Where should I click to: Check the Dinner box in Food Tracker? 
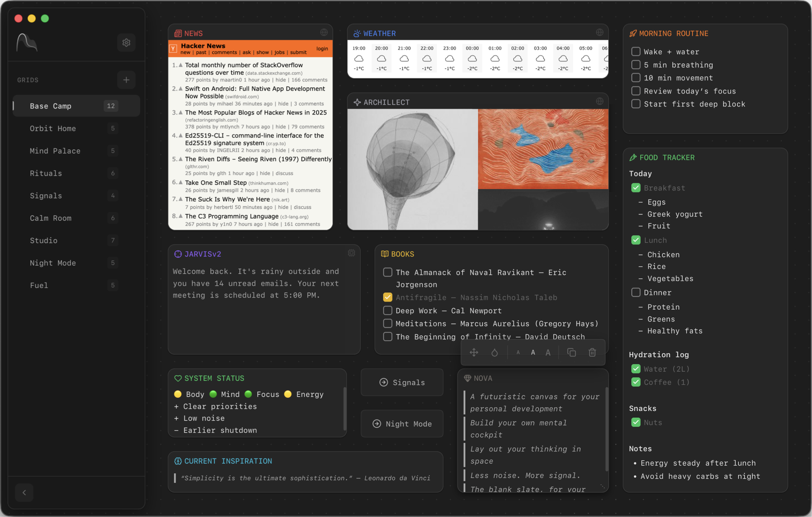click(x=636, y=292)
